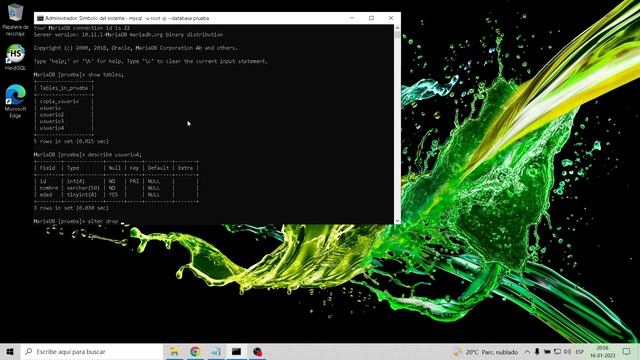Open File Explorer from the taskbar
The height and width of the screenshot is (360, 640).
pyautogui.click(x=174, y=351)
